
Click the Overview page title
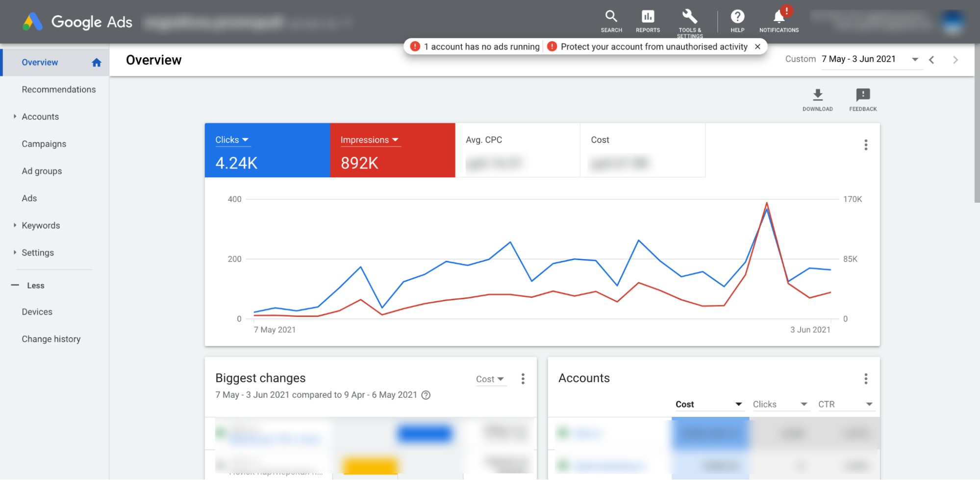coord(153,60)
